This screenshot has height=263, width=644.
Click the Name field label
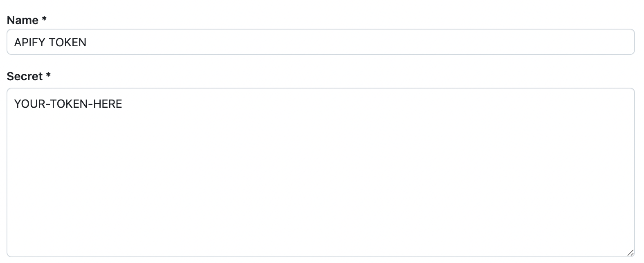[23, 20]
